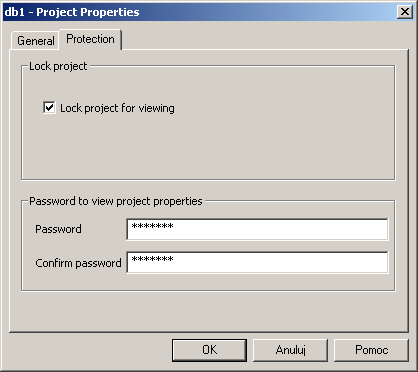This screenshot has width=418, height=372.
Task: Click the 'Password' field label
Action: (58, 229)
